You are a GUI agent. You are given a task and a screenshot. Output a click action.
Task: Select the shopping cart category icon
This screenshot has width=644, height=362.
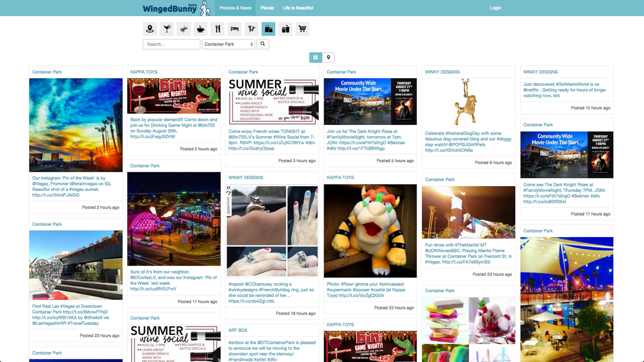tap(302, 29)
